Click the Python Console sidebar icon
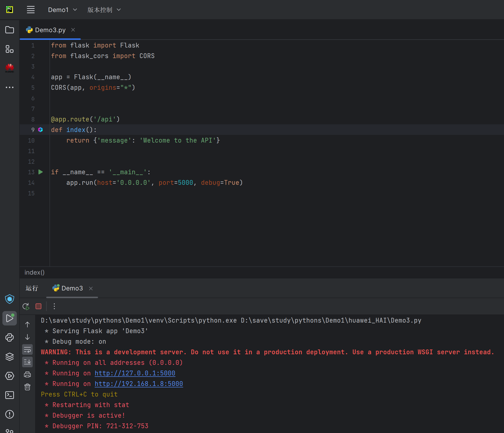504x433 pixels. pos(9,337)
